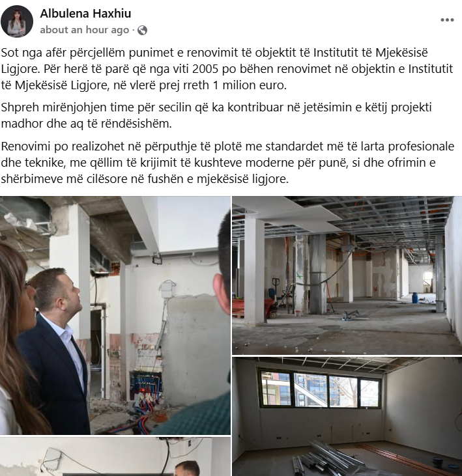The width and height of the screenshot is (462, 476).
Task: Click the wall-mounted floodlight in left photo
Action: click(157, 260)
